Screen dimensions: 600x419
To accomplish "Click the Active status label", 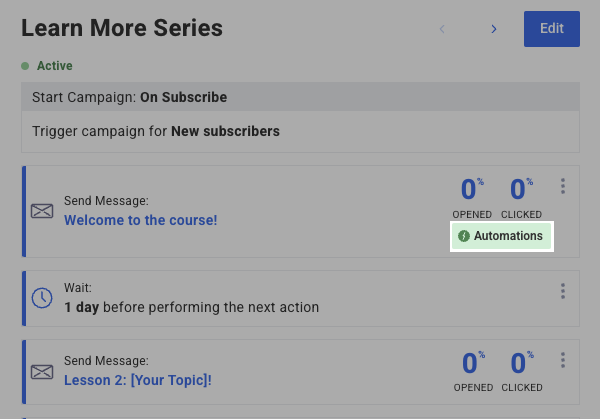I will point(55,66).
